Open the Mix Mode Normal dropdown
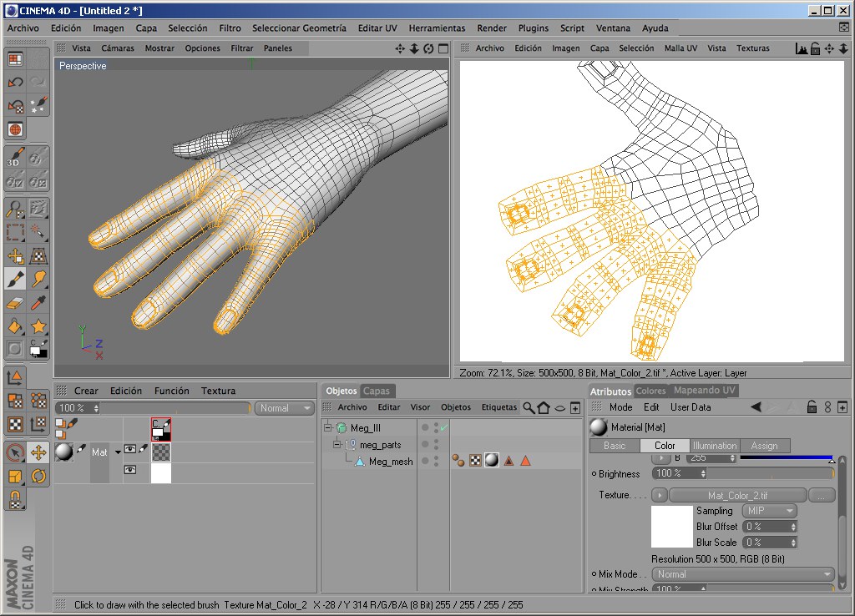The image size is (855, 616). pyautogui.click(x=743, y=574)
